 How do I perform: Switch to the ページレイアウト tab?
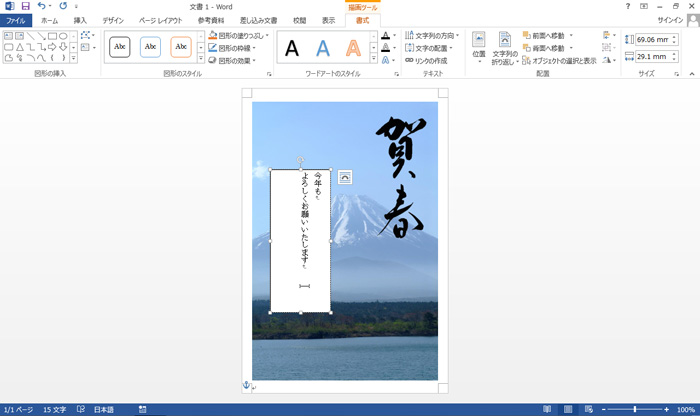coord(160,21)
